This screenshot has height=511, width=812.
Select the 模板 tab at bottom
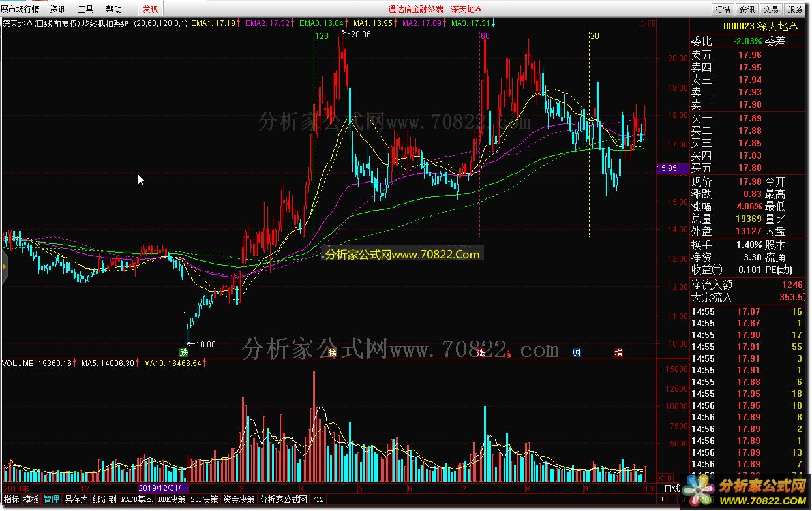coord(31,499)
